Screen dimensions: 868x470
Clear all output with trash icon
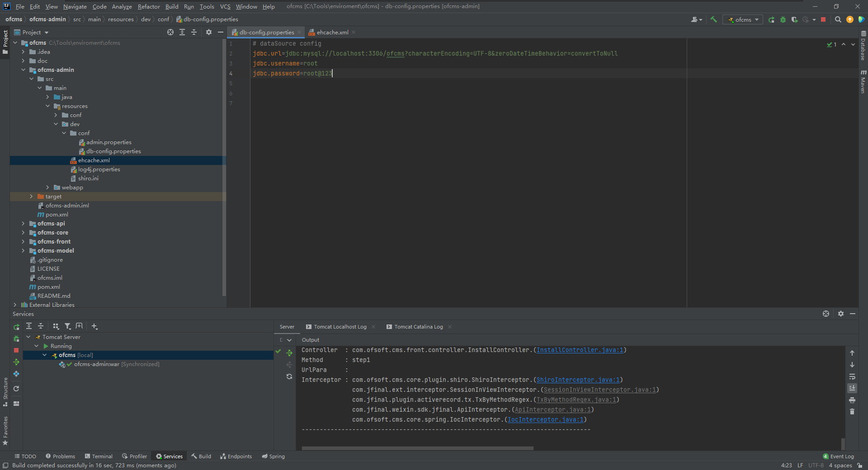(852, 412)
